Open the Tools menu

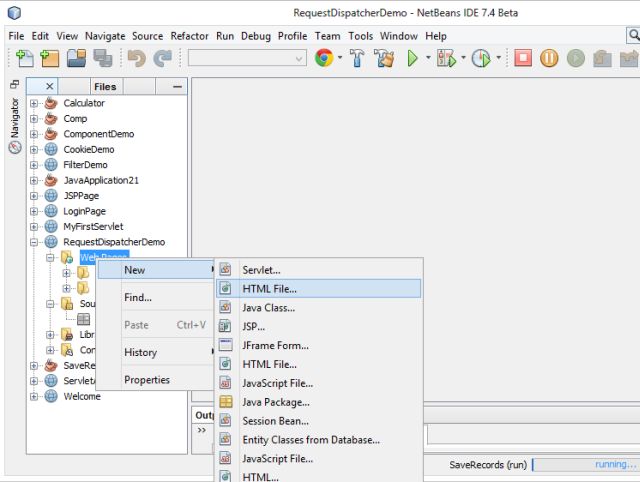pos(360,36)
